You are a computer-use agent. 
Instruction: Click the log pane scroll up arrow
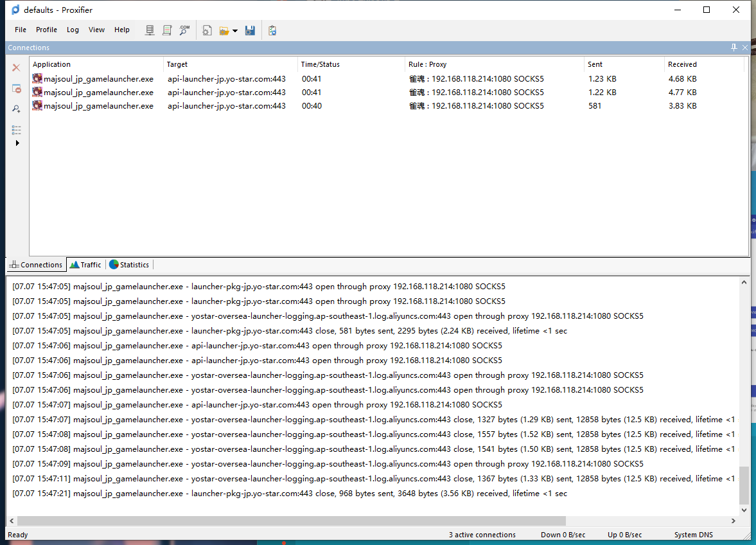(x=744, y=282)
